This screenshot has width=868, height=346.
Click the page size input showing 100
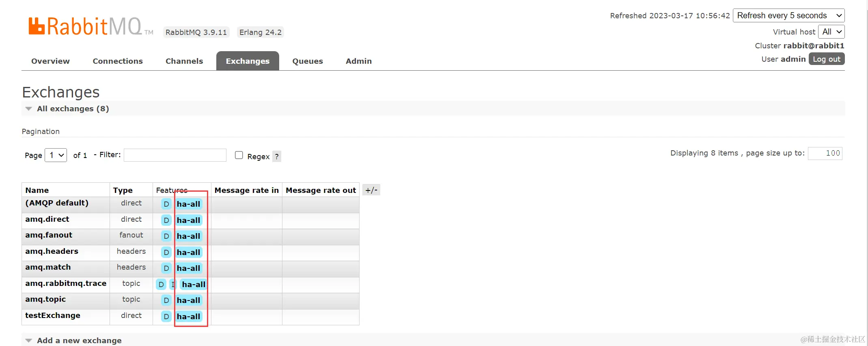tap(825, 153)
